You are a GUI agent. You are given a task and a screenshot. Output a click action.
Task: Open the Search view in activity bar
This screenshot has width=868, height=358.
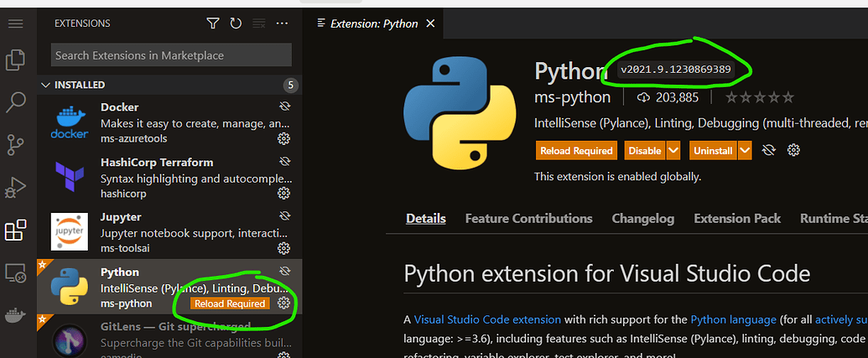pyautogui.click(x=15, y=102)
